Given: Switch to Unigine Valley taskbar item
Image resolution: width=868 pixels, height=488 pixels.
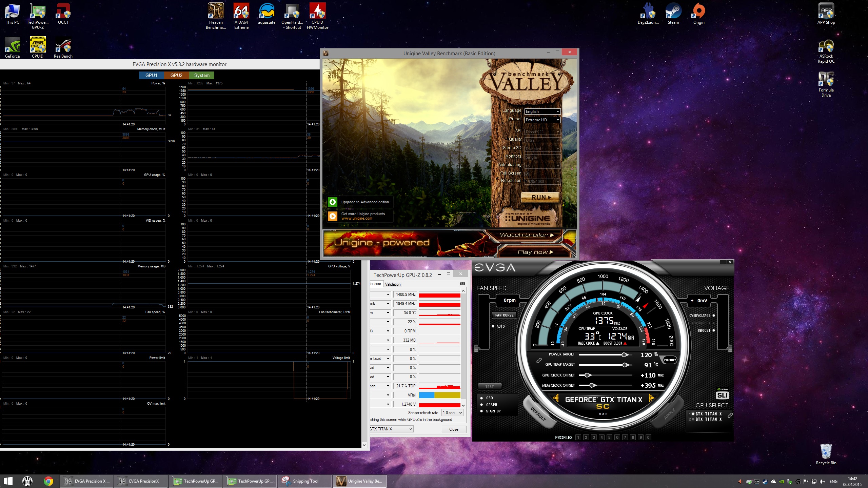Looking at the screenshot, I should (x=359, y=481).
